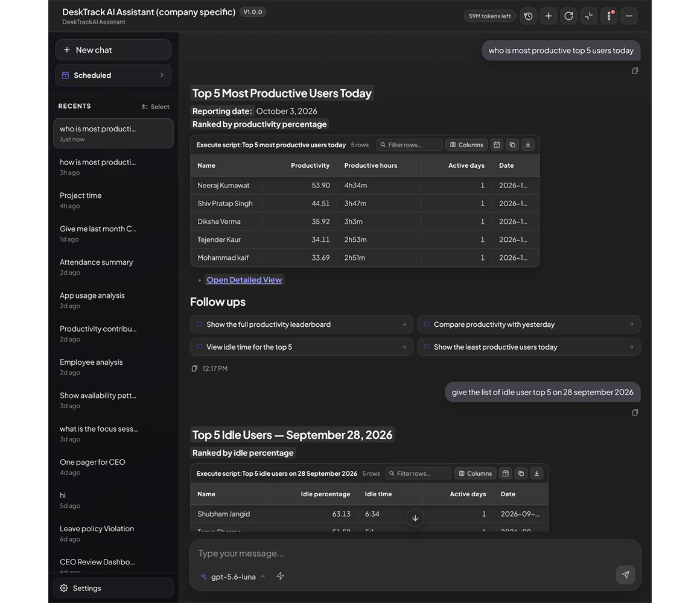Select the Shubham Jangid row
The width and height of the screenshot is (700, 603).
tap(369, 514)
